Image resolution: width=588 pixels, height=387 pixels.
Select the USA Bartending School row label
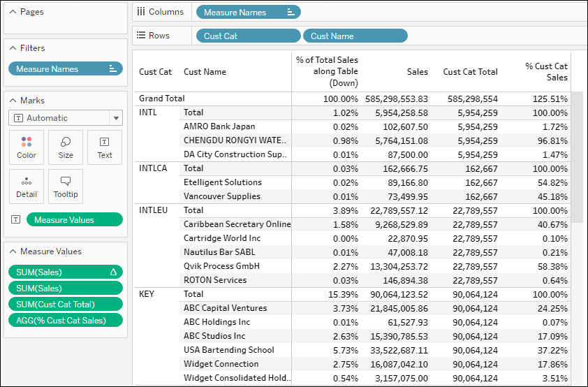[228, 350]
